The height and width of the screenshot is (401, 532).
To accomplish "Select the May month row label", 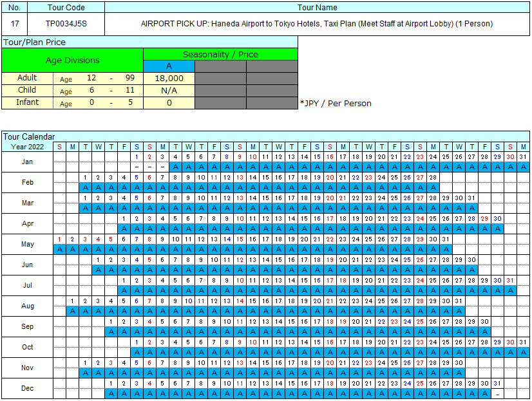I will click(27, 244).
